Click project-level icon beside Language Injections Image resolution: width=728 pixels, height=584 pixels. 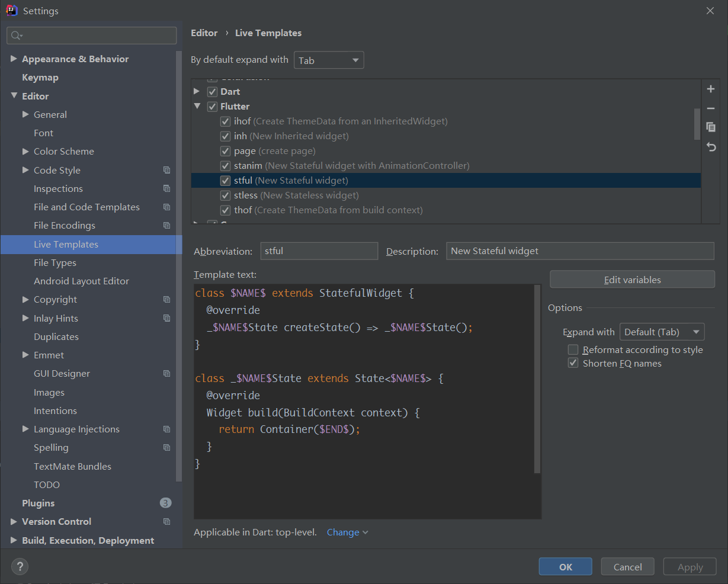166,429
